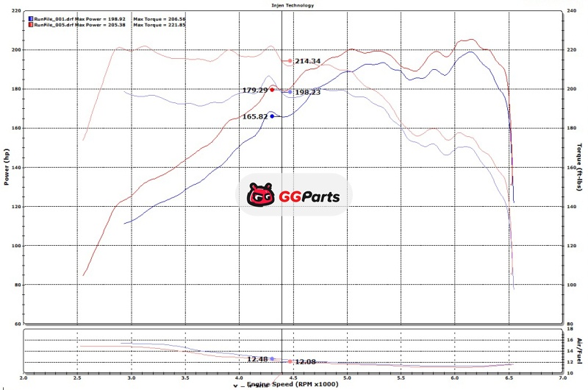Click the blue RunFile_001 legend swatch

pyautogui.click(x=29, y=18)
